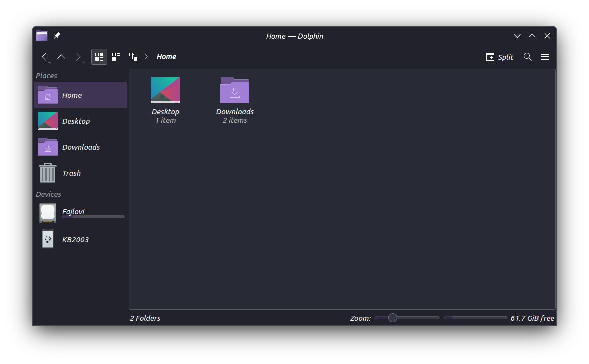
Task: Minimize the Dolphin window
Action: point(517,36)
